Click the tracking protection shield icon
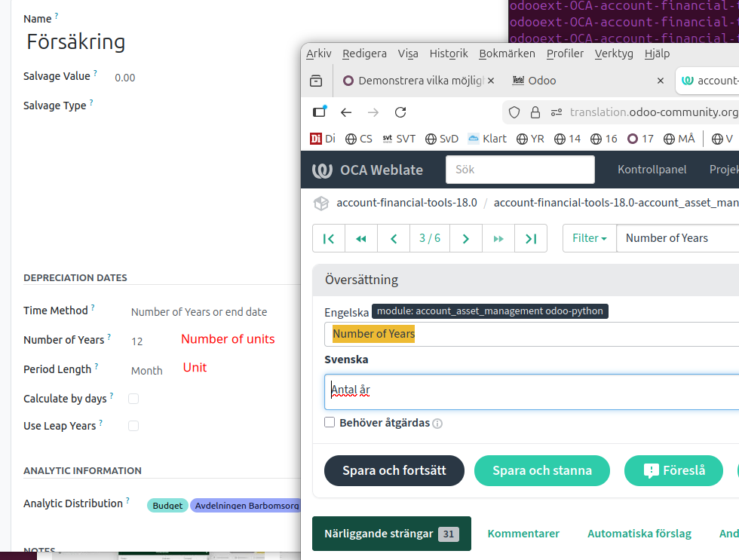 [514, 112]
